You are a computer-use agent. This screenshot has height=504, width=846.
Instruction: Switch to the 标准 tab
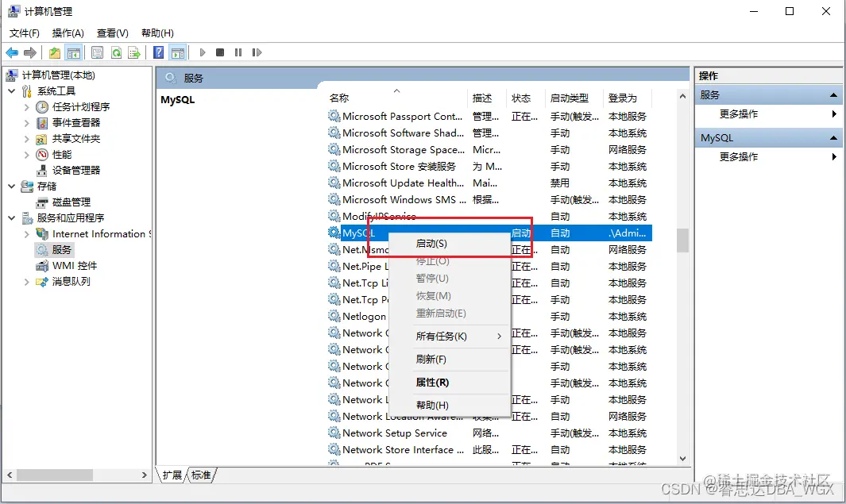[x=201, y=475]
